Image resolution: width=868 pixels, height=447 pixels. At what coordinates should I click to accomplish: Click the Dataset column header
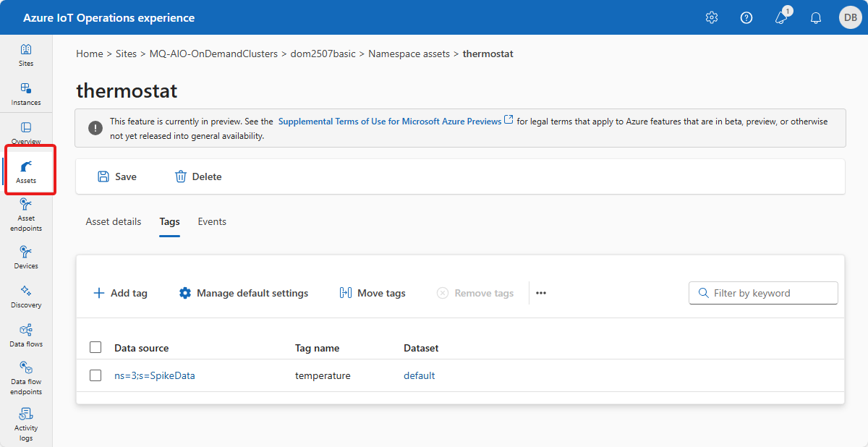pos(421,348)
